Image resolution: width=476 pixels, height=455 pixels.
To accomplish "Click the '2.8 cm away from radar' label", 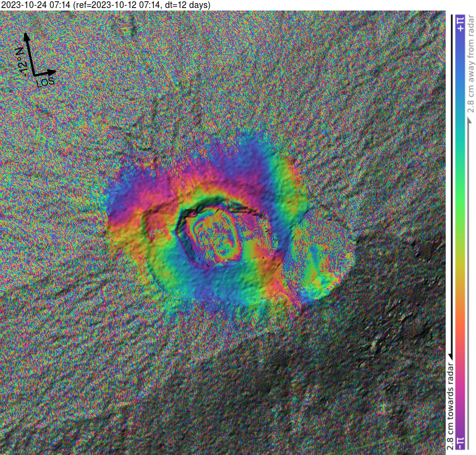I will pos(471,64).
